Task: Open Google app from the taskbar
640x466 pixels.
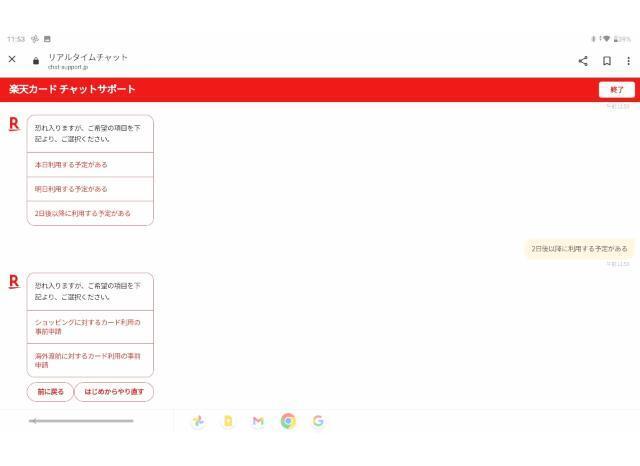Action: 318,421
